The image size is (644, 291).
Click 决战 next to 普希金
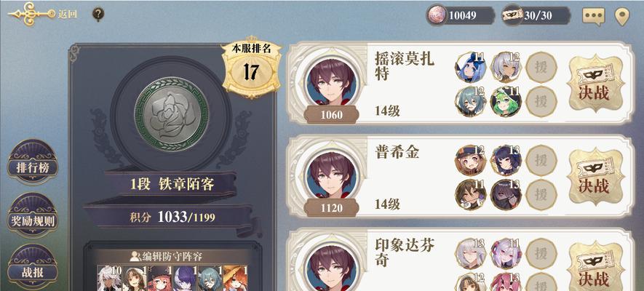(594, 177)
